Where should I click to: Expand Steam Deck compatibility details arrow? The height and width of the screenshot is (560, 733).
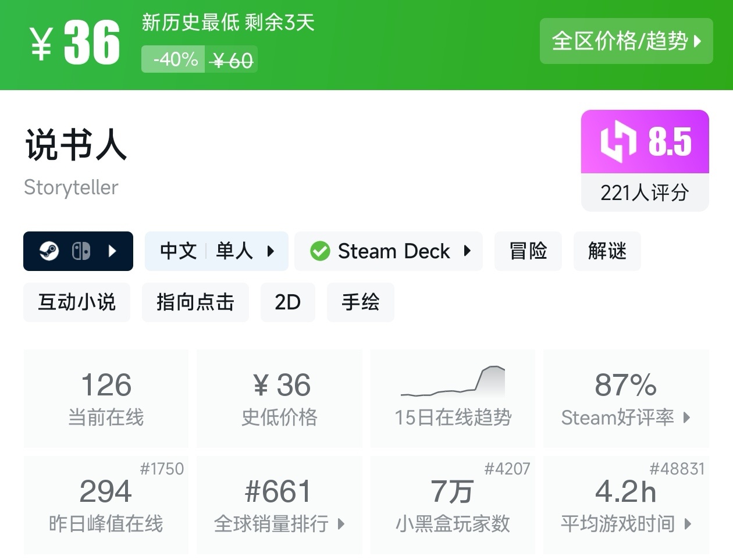pos(467,251)
